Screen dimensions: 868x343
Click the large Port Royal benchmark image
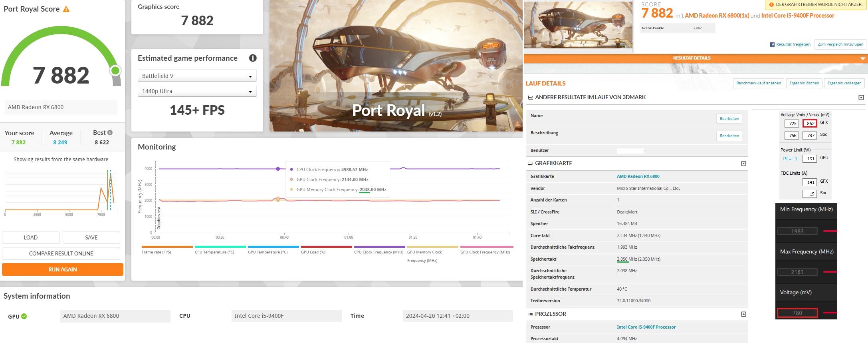pyautogui.click(x=396, y=66)
